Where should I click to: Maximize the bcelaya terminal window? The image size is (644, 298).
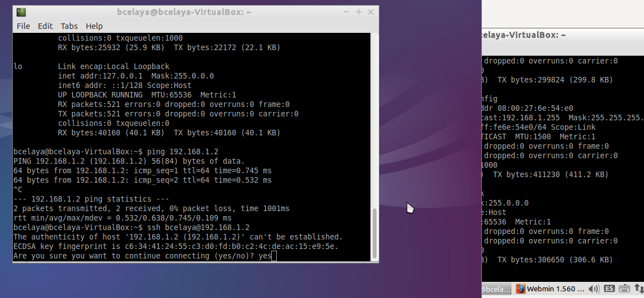point(359,12)
